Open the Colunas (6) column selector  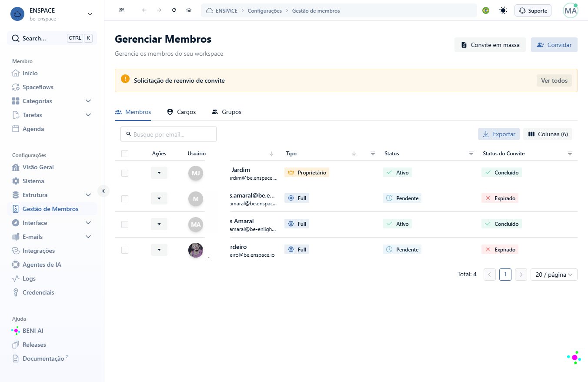tap(548, 134)
